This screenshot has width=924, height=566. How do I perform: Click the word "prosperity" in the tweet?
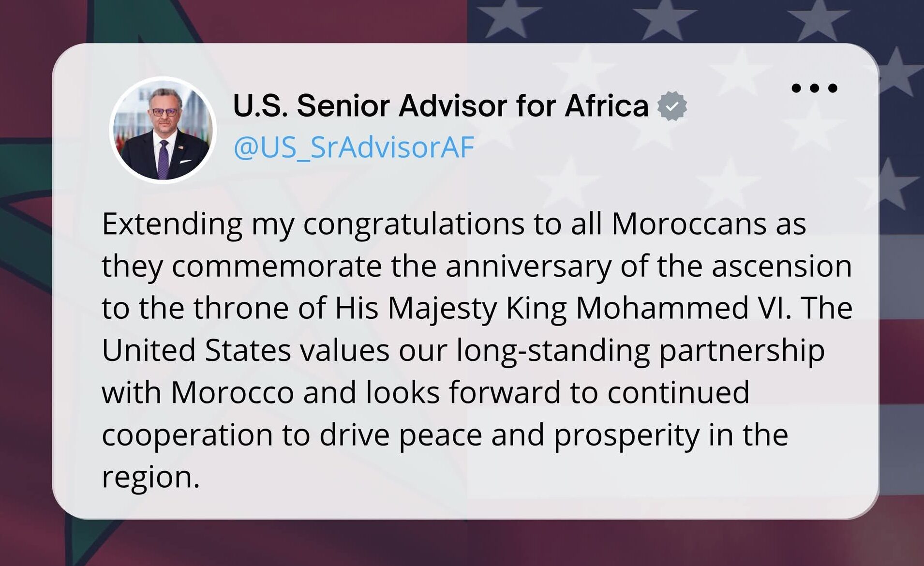(x=626, y=434)
